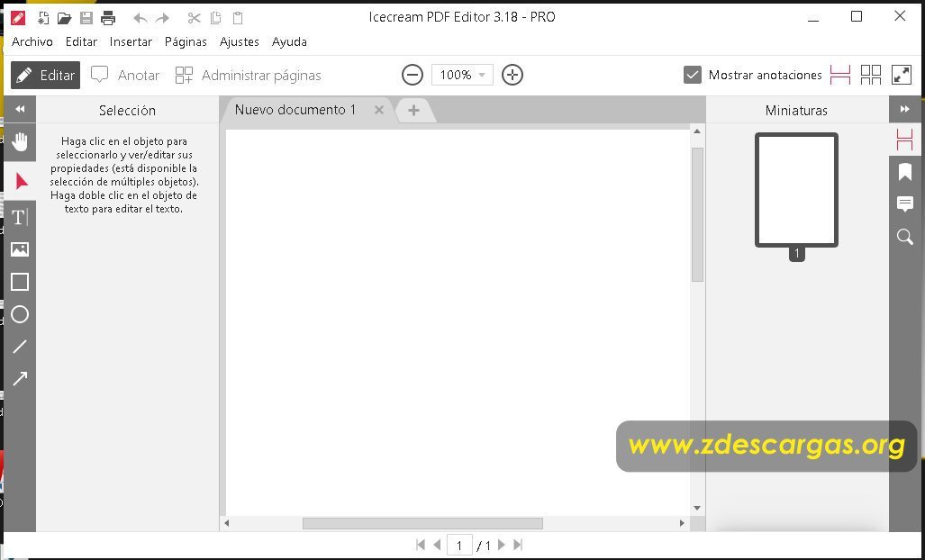This screenshot has height=560, width=925.
Task: Save the document with the floppy disk icon
Action: (x=86, y=18)
